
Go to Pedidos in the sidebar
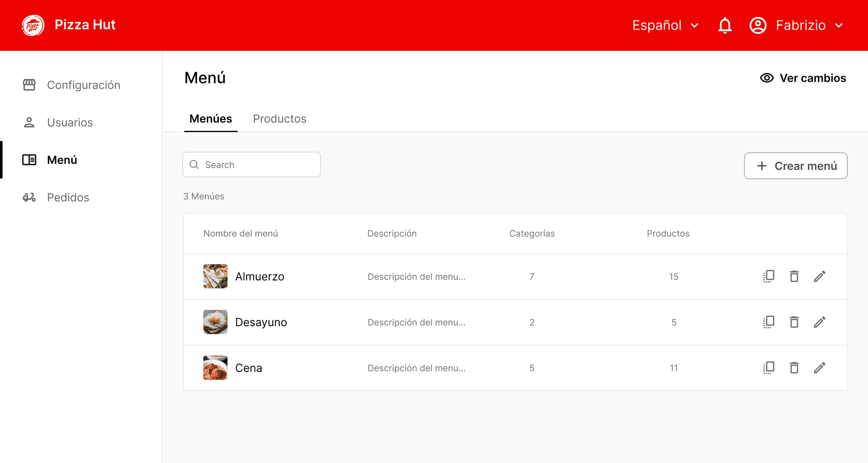coord(68,197)
